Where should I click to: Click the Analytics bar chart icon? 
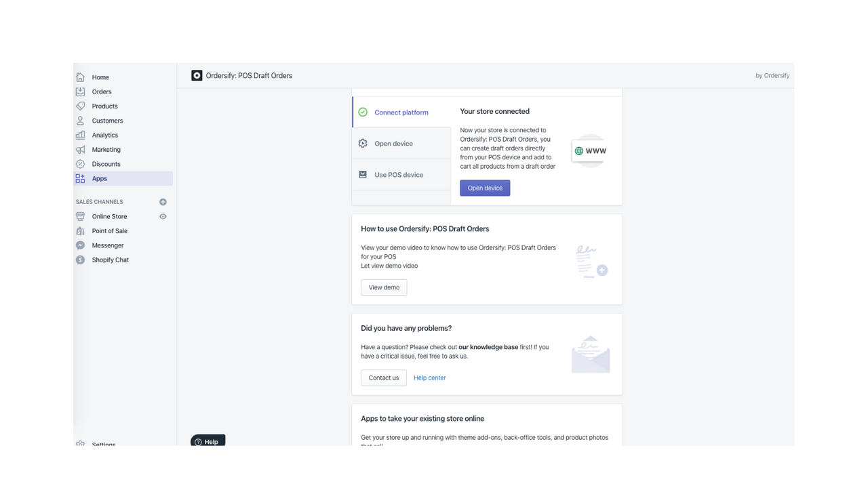(80, 135)
